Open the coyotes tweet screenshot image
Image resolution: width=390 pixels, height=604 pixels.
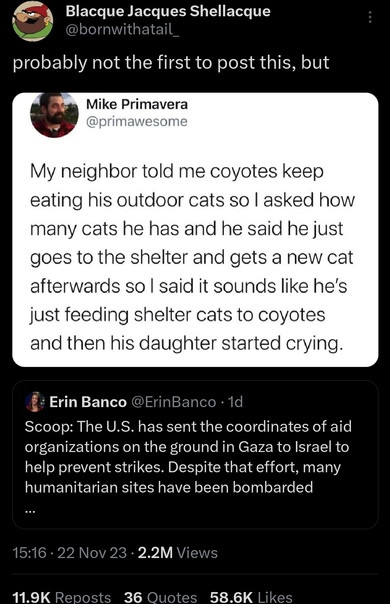click(195, 230)
